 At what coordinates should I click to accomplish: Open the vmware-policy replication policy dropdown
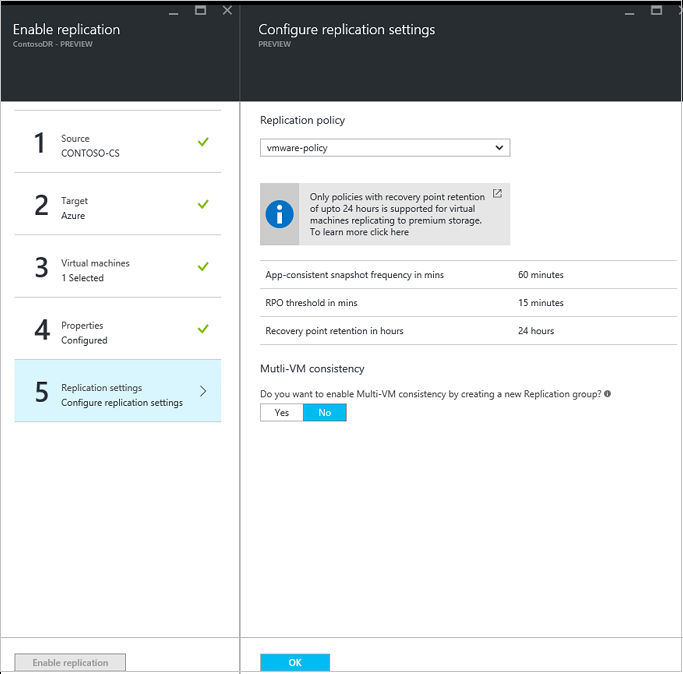coord(385,148)
